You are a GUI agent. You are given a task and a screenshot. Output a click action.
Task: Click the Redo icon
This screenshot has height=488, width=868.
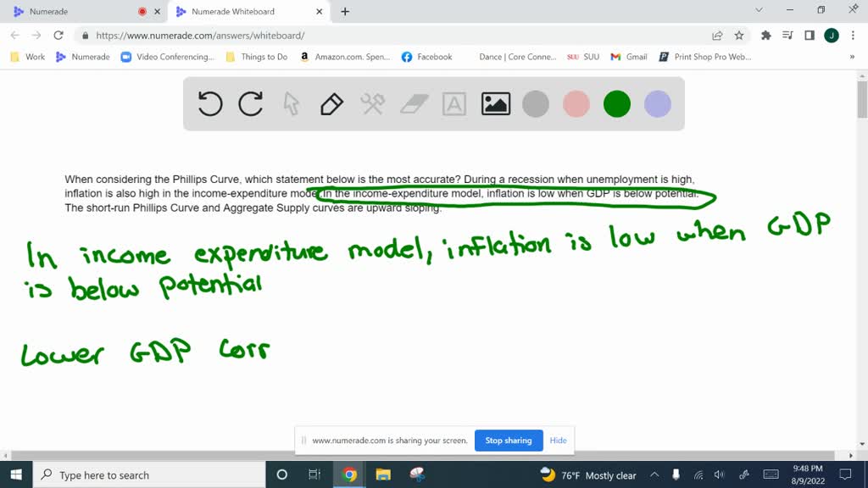pyautogui.click(x=251, y=103)
